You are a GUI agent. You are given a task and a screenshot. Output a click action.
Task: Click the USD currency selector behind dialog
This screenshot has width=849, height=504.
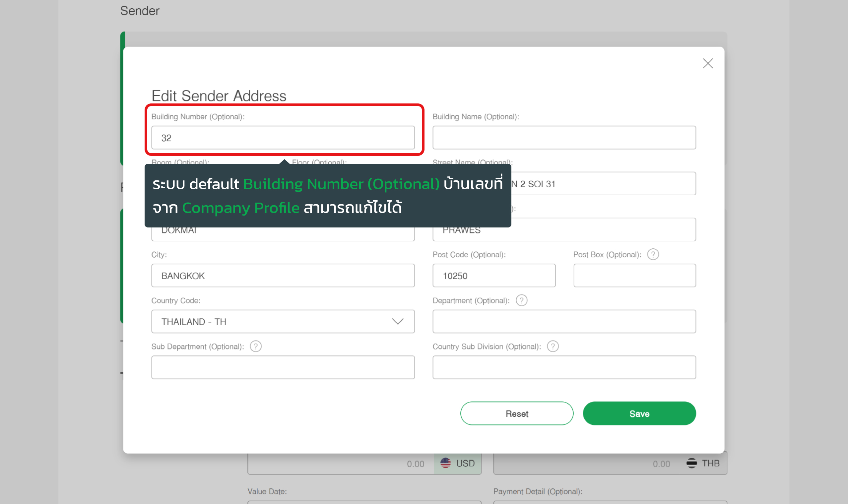pyautogui.click(x=457, y=464)
